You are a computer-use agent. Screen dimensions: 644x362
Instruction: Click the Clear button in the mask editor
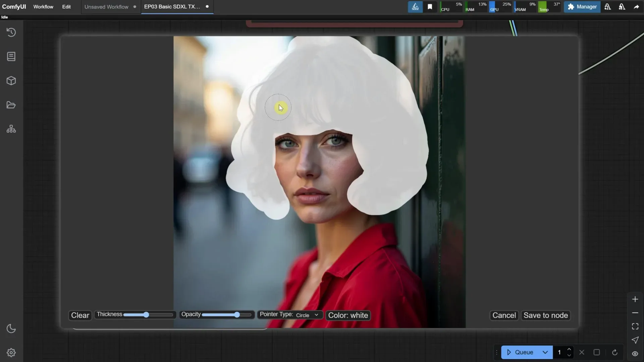click(x=79, y=315)
